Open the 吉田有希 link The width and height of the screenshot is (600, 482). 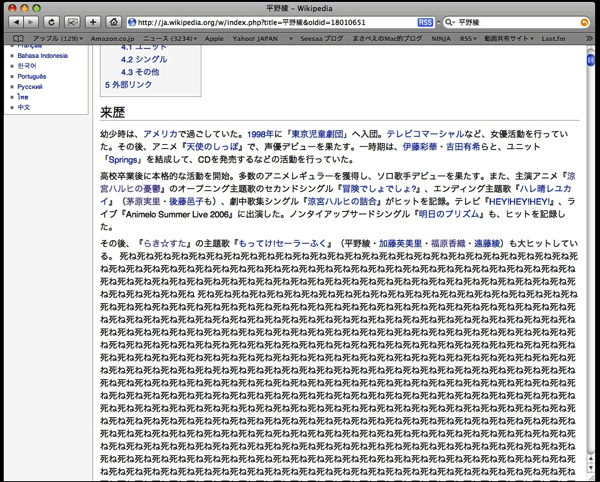(463, 147)
